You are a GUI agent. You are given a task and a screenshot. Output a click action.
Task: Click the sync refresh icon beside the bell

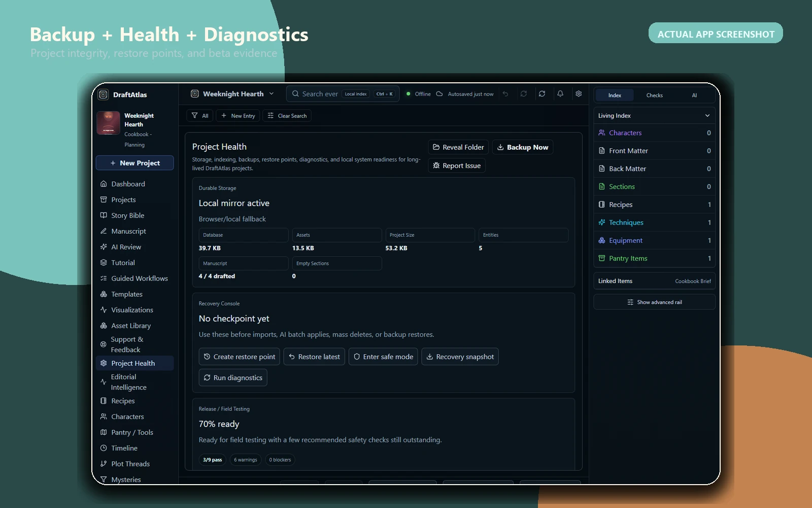(x=542, y=94)
